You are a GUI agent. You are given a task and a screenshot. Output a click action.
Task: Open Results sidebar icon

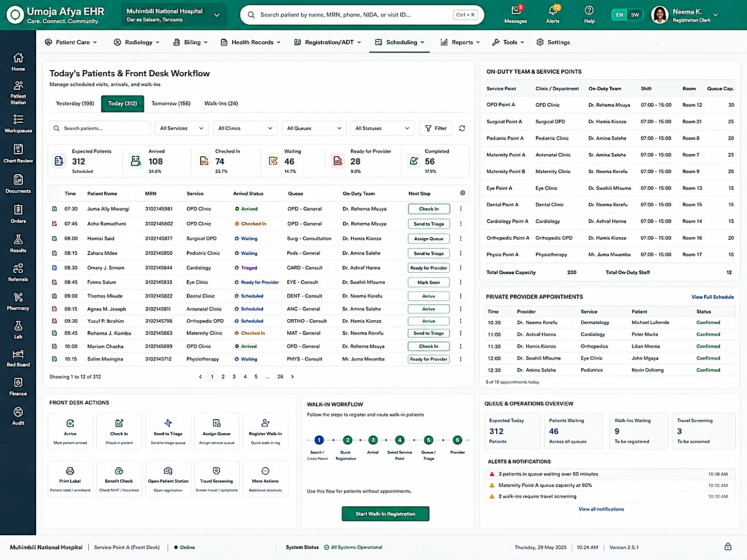[x=18, y=243]
